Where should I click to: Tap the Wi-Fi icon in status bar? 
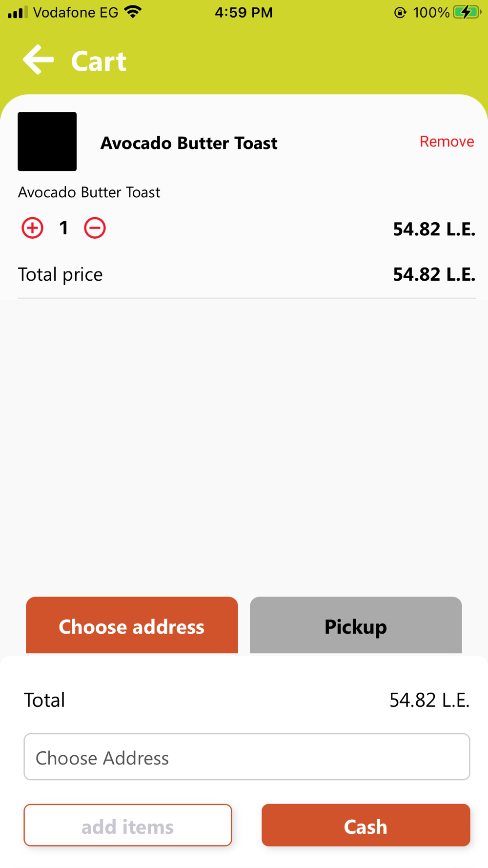coord(133,12)
